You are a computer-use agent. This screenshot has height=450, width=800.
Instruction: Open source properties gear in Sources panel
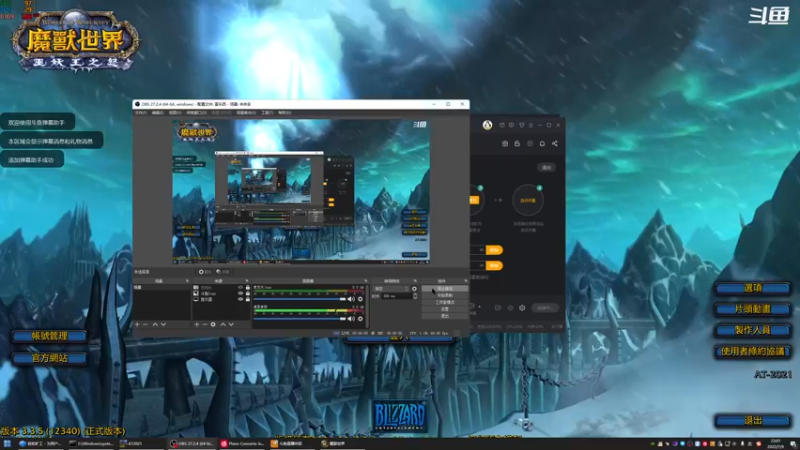pyautogui.click(x=213, y=324)
